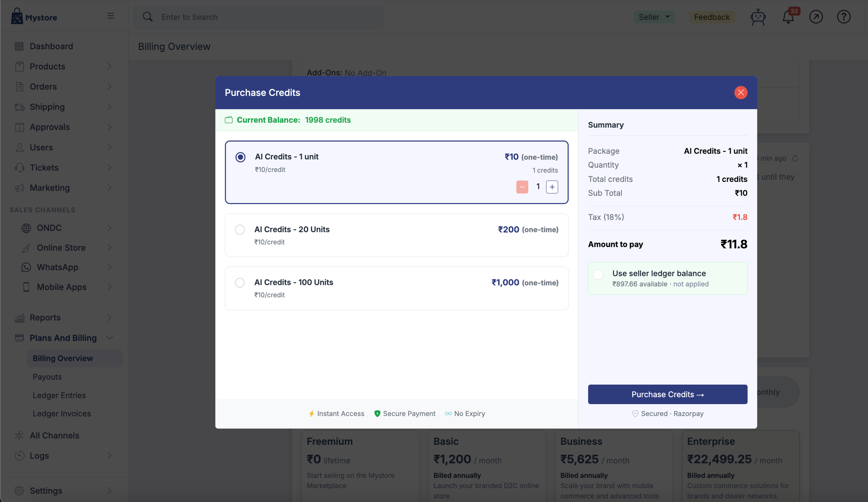Click the Marketing megaphone icon
The image size is (868, 502).
[x=19, y=188]
